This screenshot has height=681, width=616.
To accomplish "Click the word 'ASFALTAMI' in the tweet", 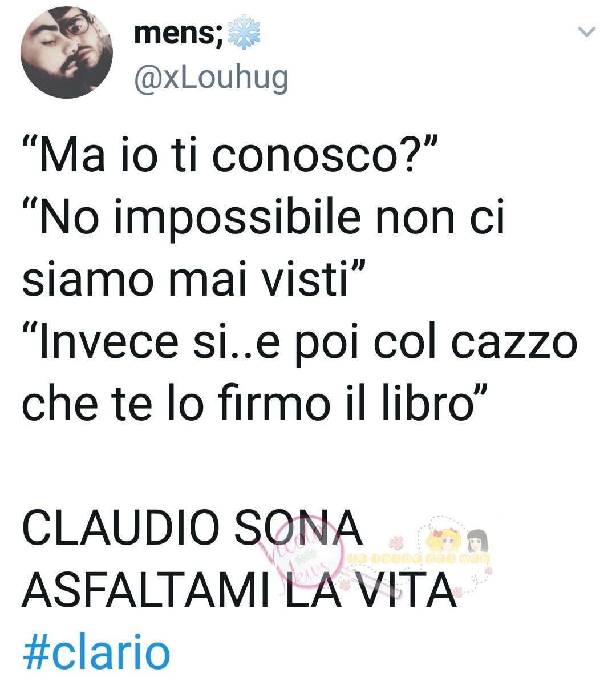I will (146, 590).
